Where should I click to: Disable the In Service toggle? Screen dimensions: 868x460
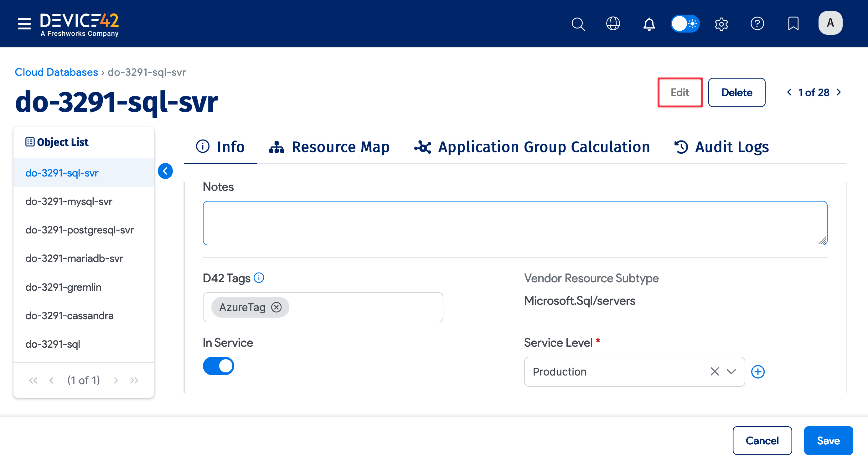pos(218,366)
